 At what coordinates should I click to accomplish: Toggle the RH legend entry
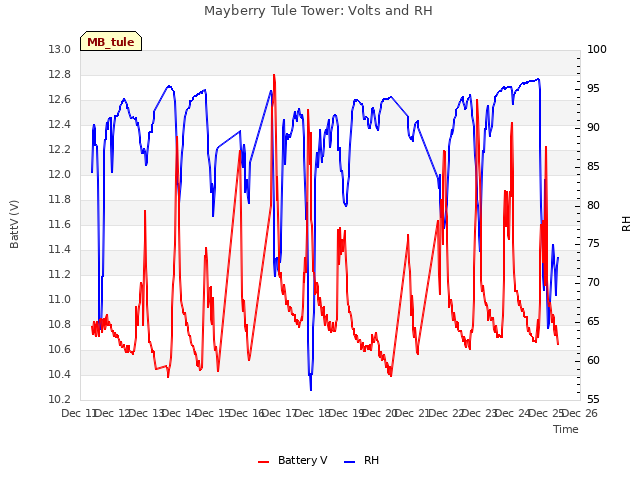tap(362, 460)
